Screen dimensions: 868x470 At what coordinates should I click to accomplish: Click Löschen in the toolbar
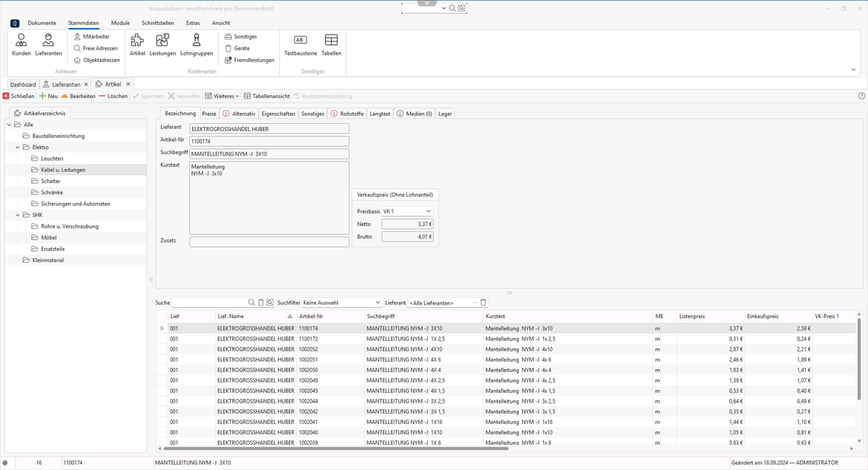[x=113, y=96]
